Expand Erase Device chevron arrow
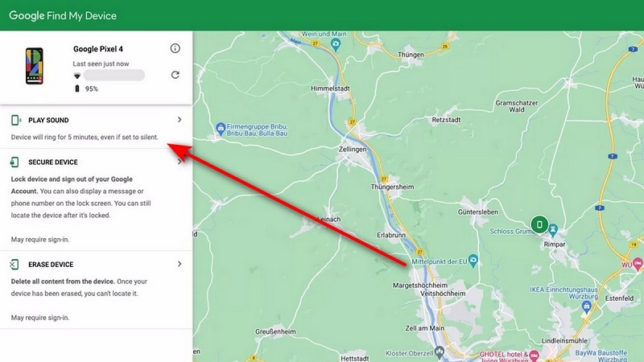644x362 pixels. pyautogui.click(x=180, y=264)
